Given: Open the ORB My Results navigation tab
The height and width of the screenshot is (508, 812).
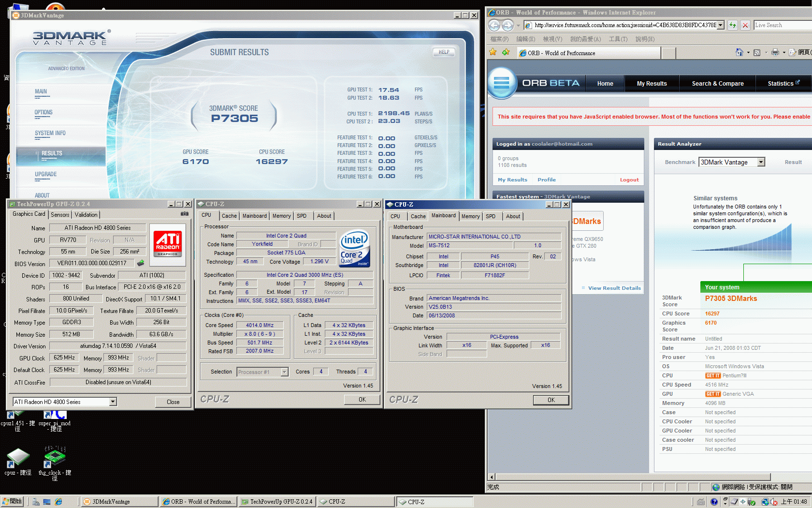Looking at the screenshot, I should click(652, 84).
